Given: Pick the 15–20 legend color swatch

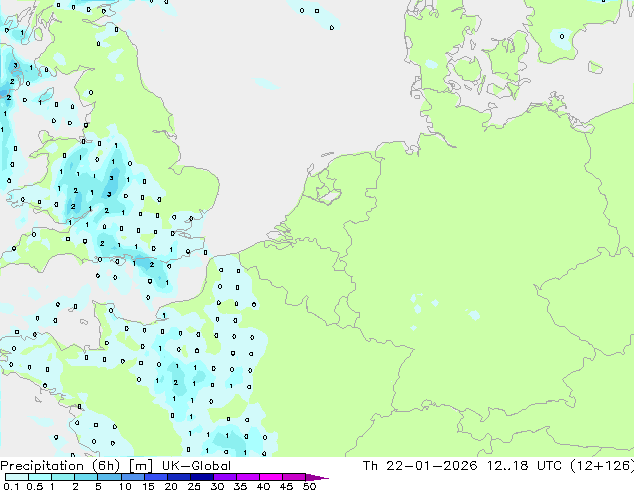Looking at the screenshot, I should (156, 477).
